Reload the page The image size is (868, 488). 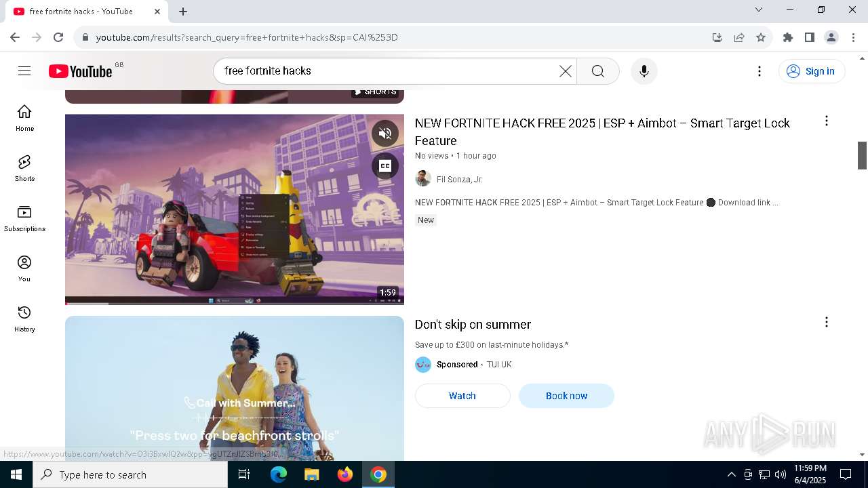(58, 37)
